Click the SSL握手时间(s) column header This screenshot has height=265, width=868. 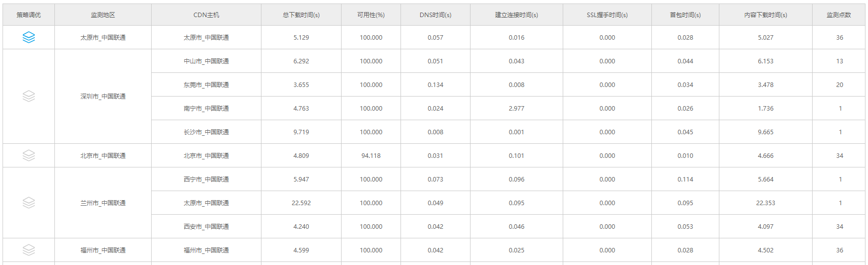point(607,15)
